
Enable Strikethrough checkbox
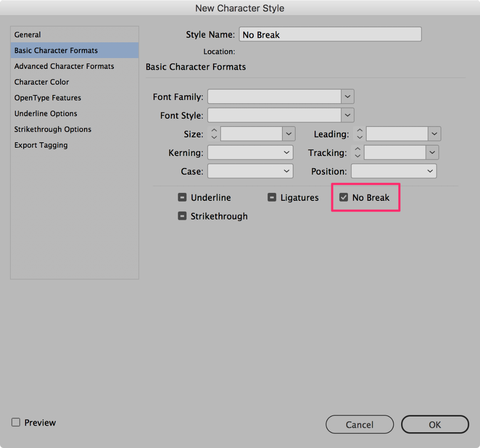pos(182,216)
